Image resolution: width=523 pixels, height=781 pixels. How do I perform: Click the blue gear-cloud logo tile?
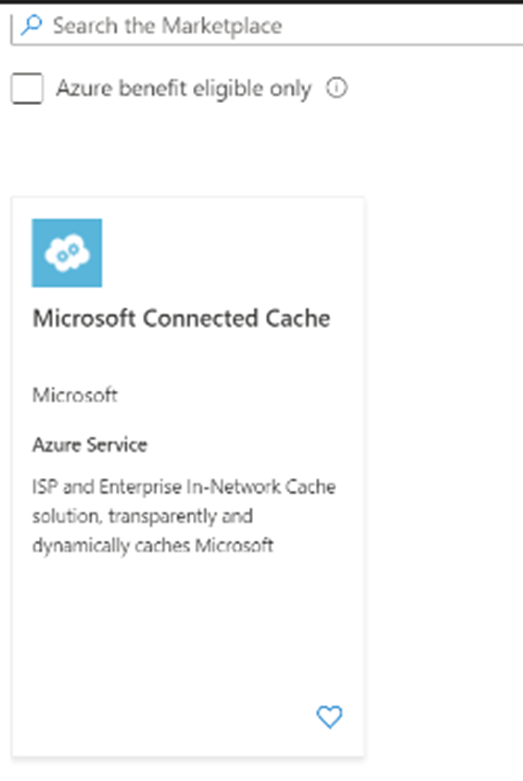(x=67, y=253)
